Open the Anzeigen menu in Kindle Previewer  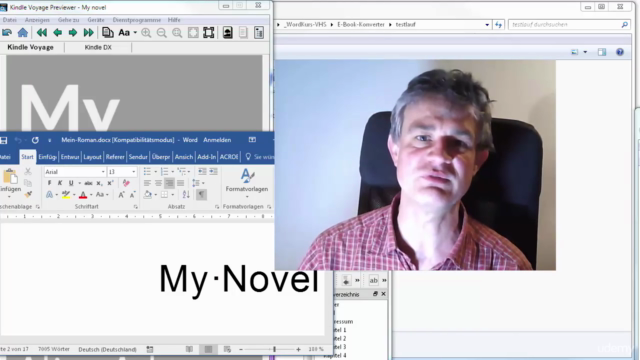(x=37, y=20)
